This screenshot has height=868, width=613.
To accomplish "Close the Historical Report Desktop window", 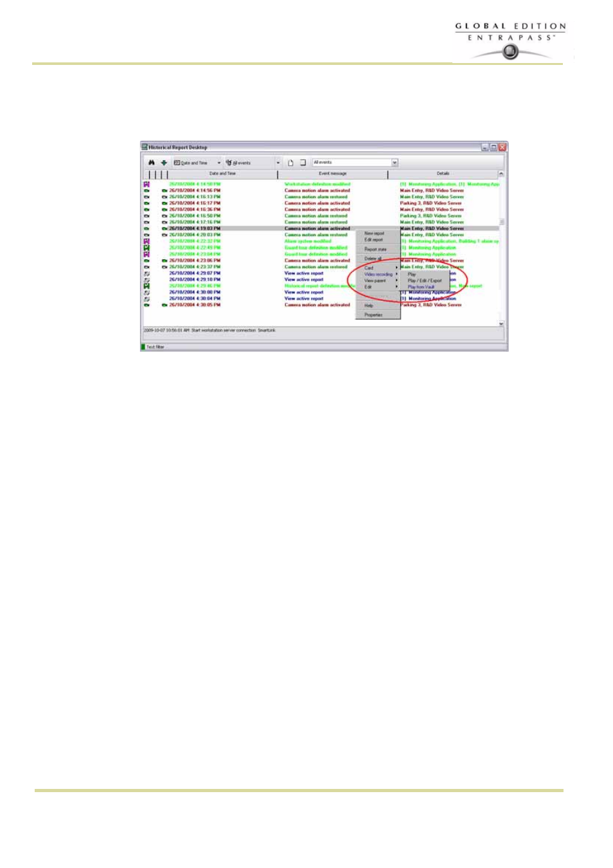I will (502, 147).
